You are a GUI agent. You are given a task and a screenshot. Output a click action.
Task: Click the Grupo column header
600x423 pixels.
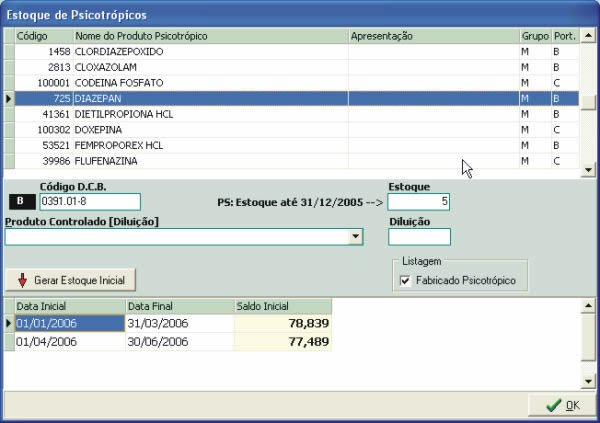click(535, 36)
